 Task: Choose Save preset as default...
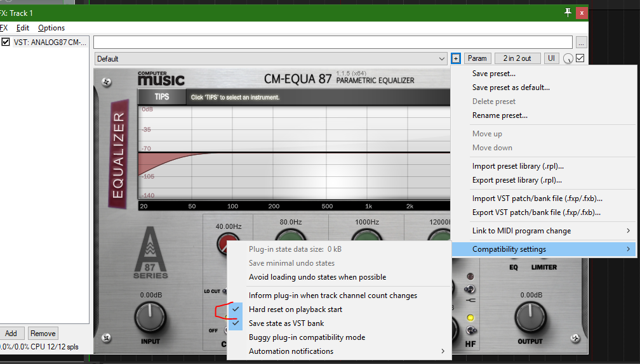(x=544, y=88)
